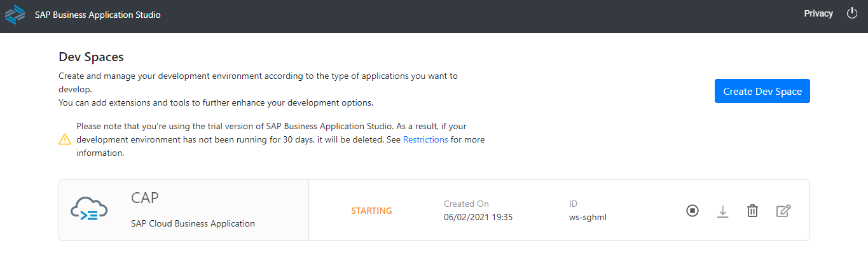Click the power sign-out icon
The image size is (868, 259).
point(852,13)
